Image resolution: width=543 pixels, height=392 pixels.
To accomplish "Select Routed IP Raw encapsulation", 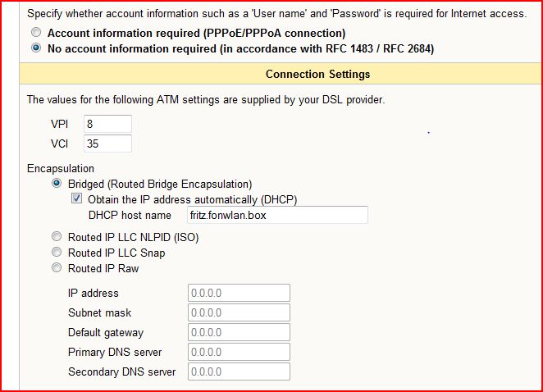I will coord(57,267).
